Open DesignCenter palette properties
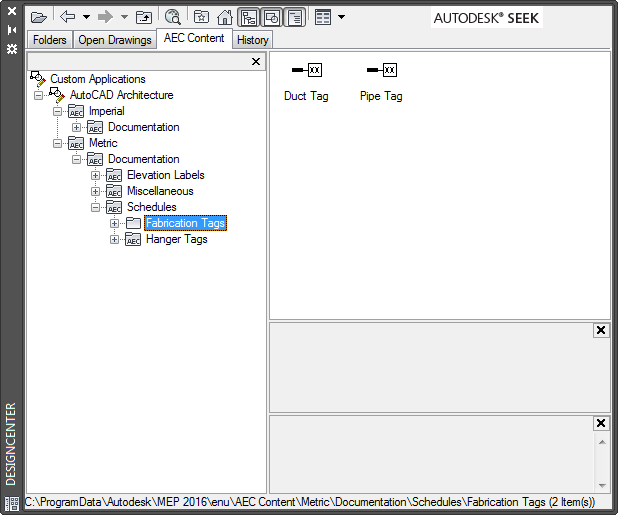Viewport: 618px width, 515px height. coord(12,49)
